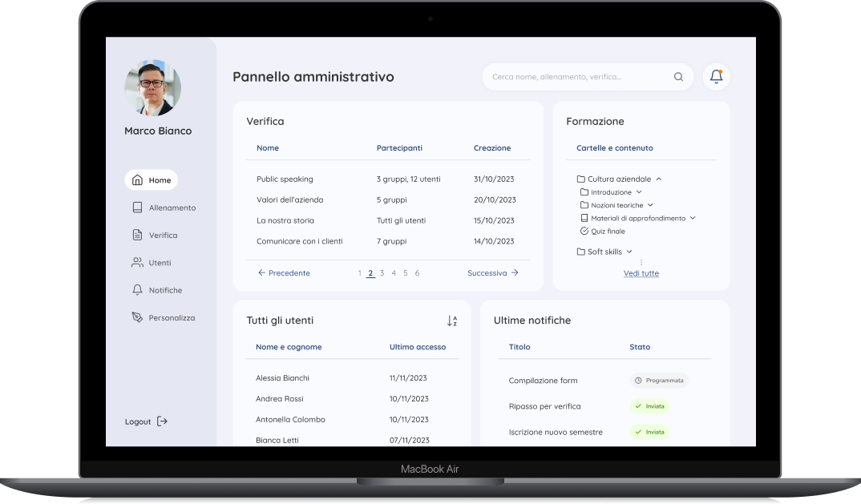Click user 'Andrea Rossi'
The height and width of the screenshot is (504, 861).
[x=280, y=398]
